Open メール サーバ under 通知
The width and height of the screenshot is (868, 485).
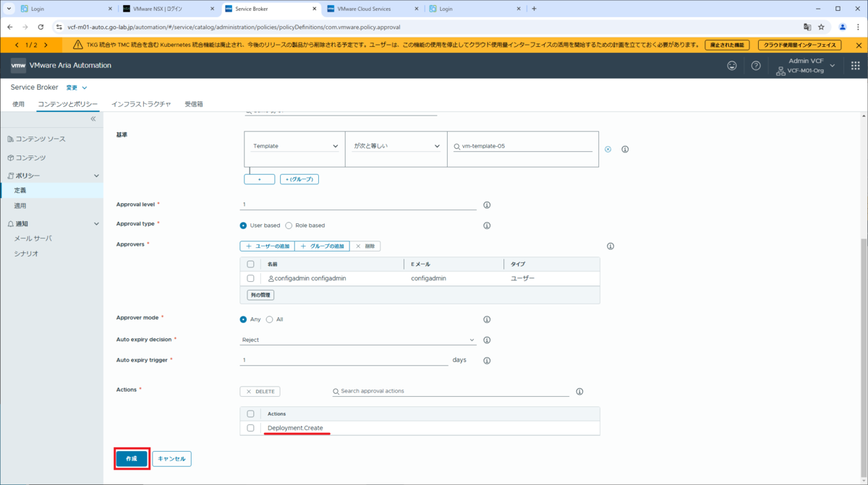pyautogui.click(x=33, y=239)
